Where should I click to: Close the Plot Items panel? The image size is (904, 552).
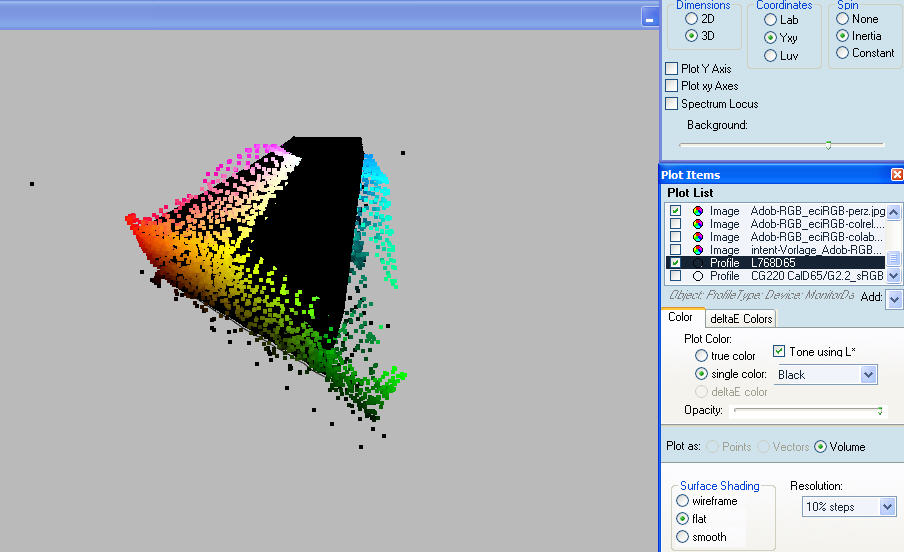pos(896,175)
